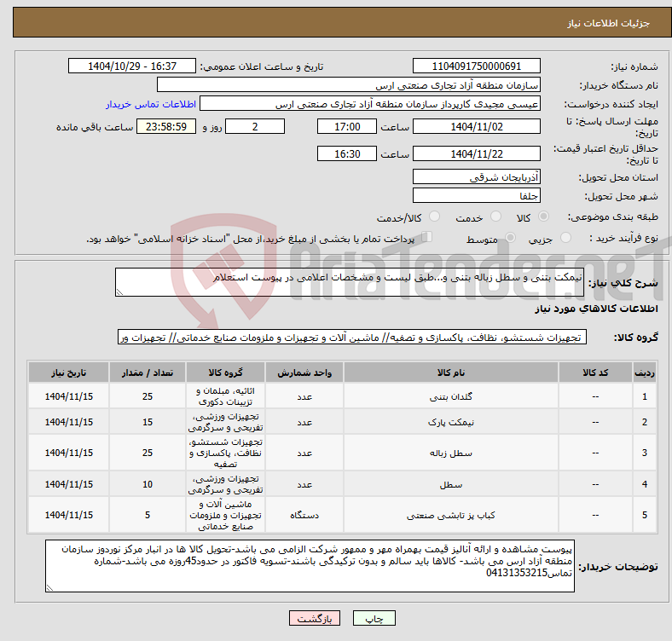
Task: Click the چاپ print button
Action: [x=374, y=618]
